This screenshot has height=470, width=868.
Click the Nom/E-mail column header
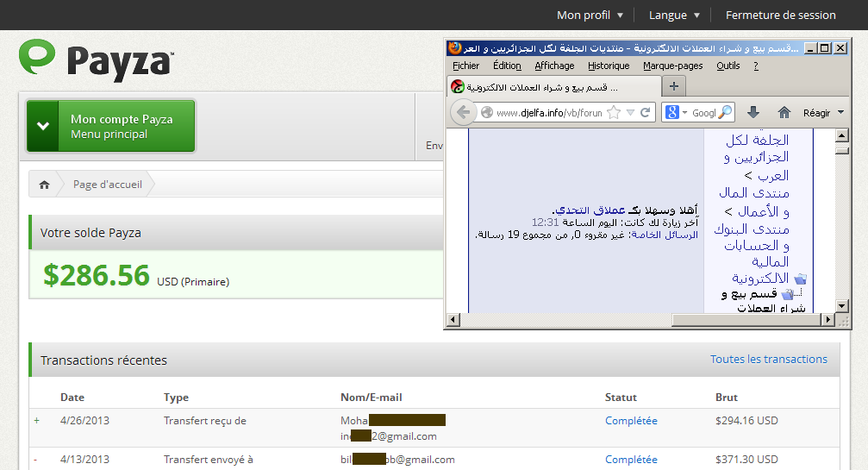(x=372, y=398)
